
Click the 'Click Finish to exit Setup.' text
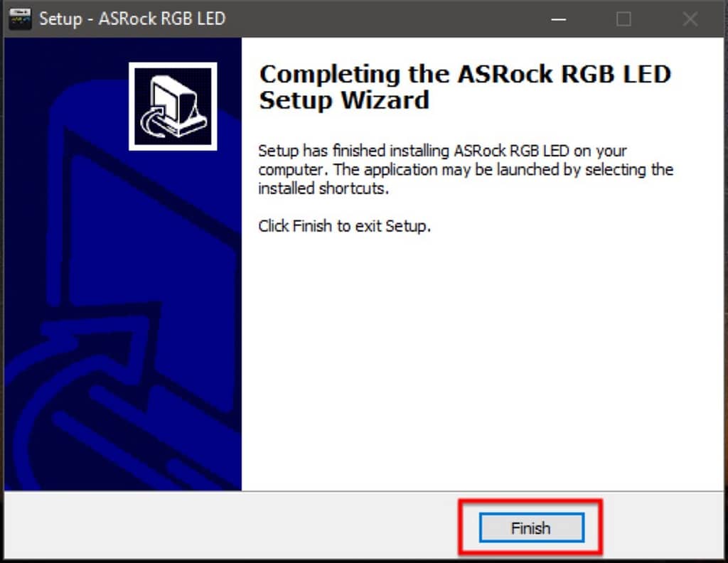(345, 226)
